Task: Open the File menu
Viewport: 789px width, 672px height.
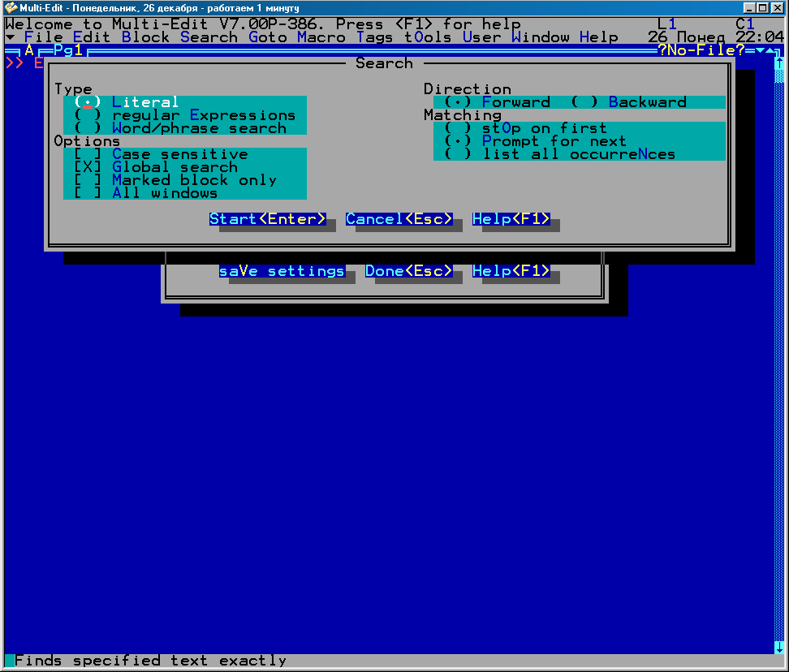Action: (x=44, y=37)
